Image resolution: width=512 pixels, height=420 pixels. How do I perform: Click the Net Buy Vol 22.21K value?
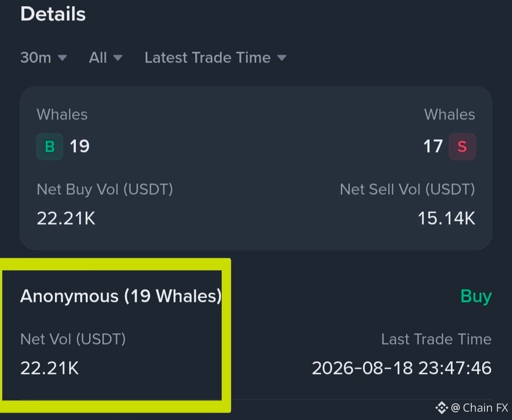coord(66,218)
